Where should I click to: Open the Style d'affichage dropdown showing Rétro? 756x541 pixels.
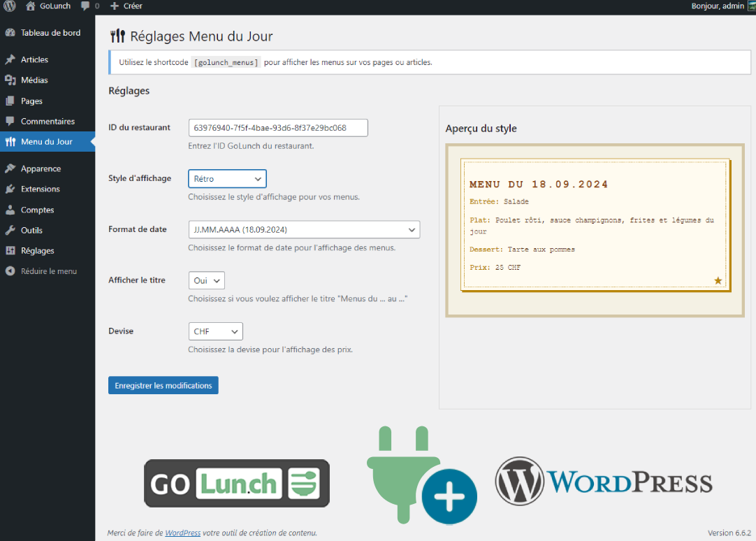point(227,179)
